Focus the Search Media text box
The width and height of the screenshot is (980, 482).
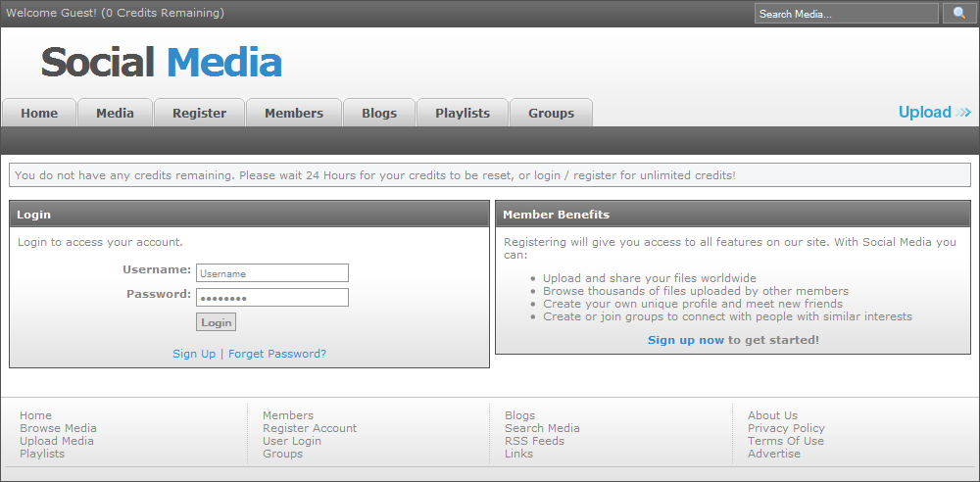847,14
